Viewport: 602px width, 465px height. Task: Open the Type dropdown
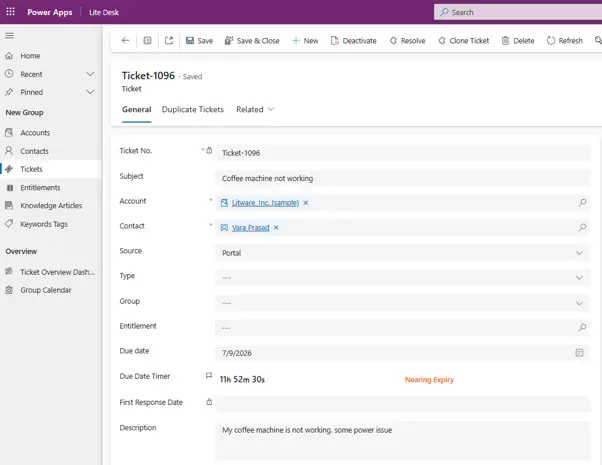pos(402,278)
